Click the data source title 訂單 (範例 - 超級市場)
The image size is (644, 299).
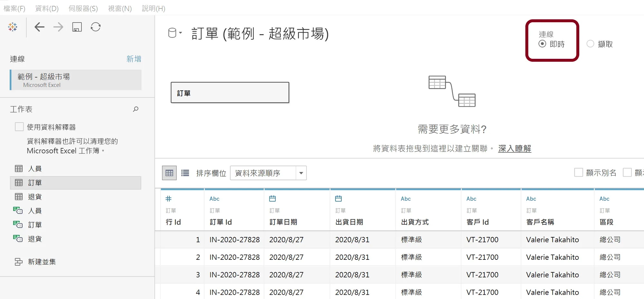[260, 33]
